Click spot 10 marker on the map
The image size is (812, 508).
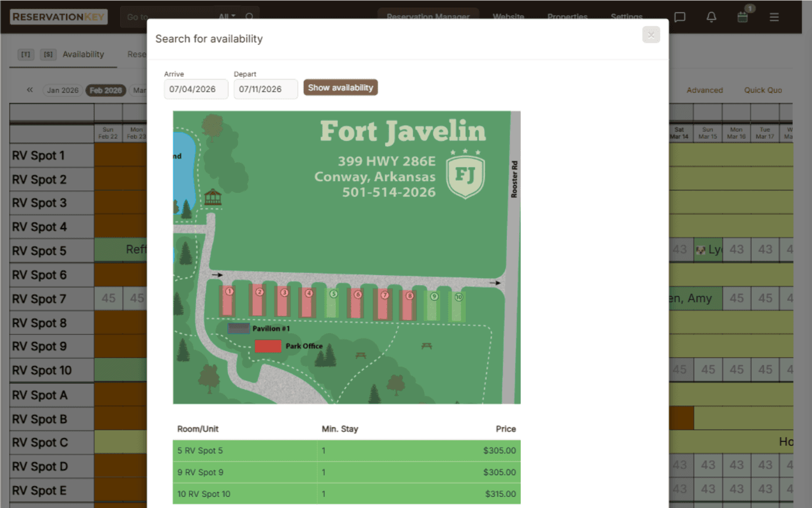458,296
